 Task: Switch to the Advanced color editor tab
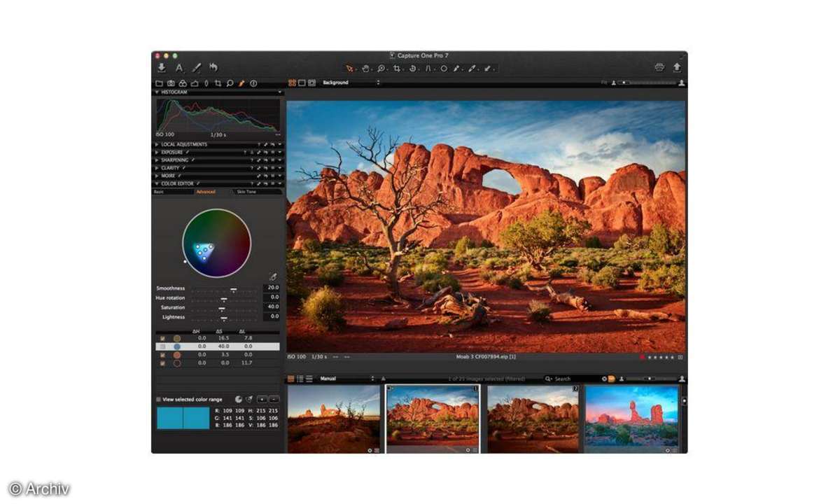pyautogui.click(x=215, y=191)
